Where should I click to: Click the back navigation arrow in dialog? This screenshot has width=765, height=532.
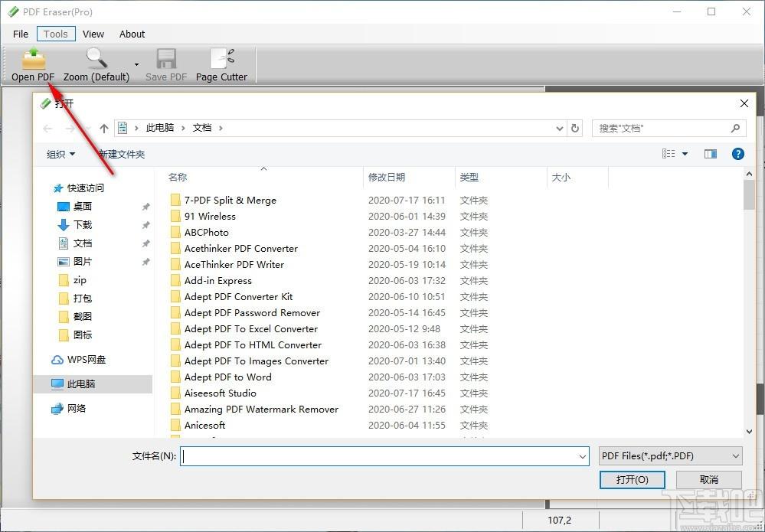47,129
